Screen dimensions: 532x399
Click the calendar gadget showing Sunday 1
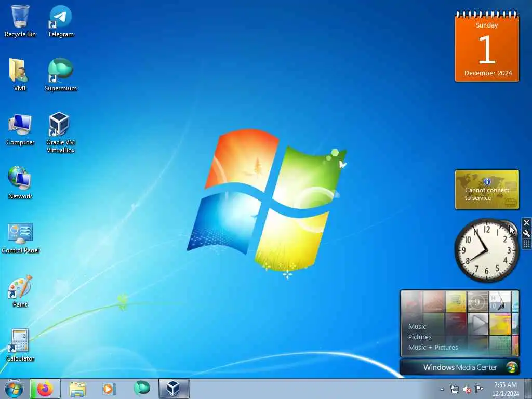pyautogui.click(x=487, y=47)
